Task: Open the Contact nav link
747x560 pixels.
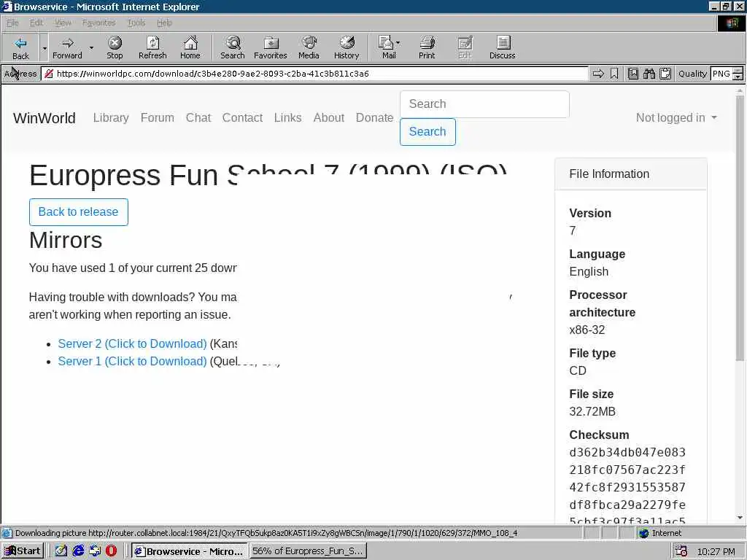Action: click(x=242, y=117)
